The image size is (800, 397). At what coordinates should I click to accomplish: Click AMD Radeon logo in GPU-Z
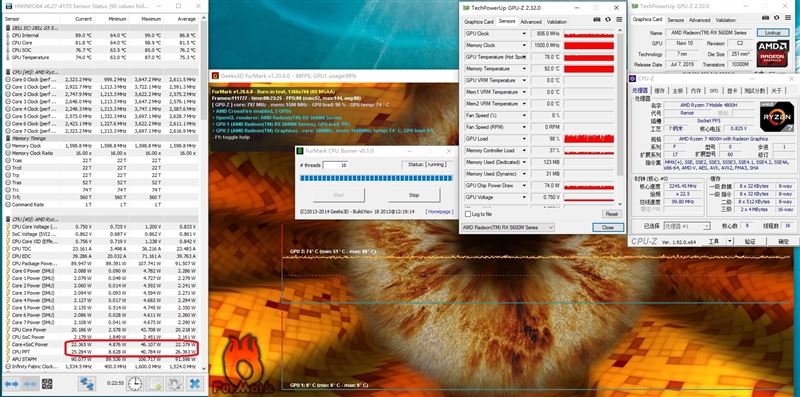(772, 54)
